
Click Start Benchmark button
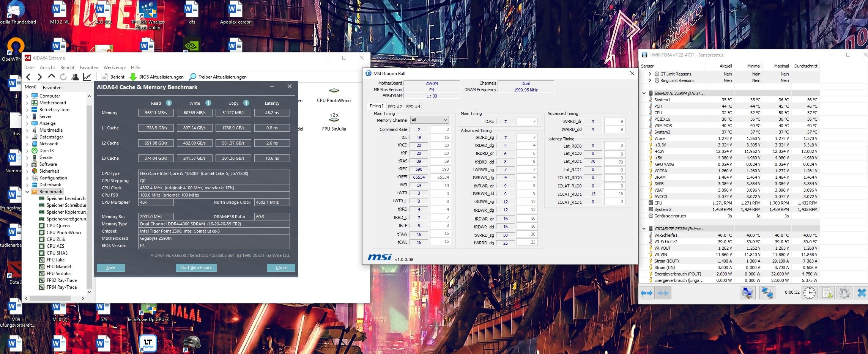(x=196, y=267)
